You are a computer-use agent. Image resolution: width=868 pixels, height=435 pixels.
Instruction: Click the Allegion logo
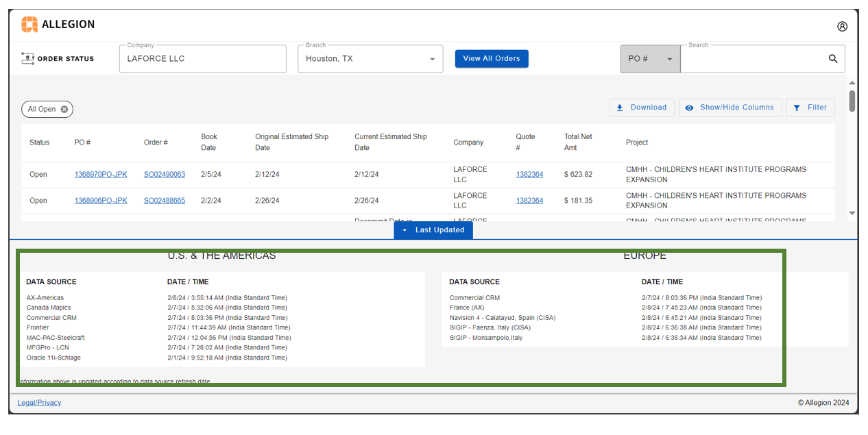pyautogui.click(x=58, y=25)
